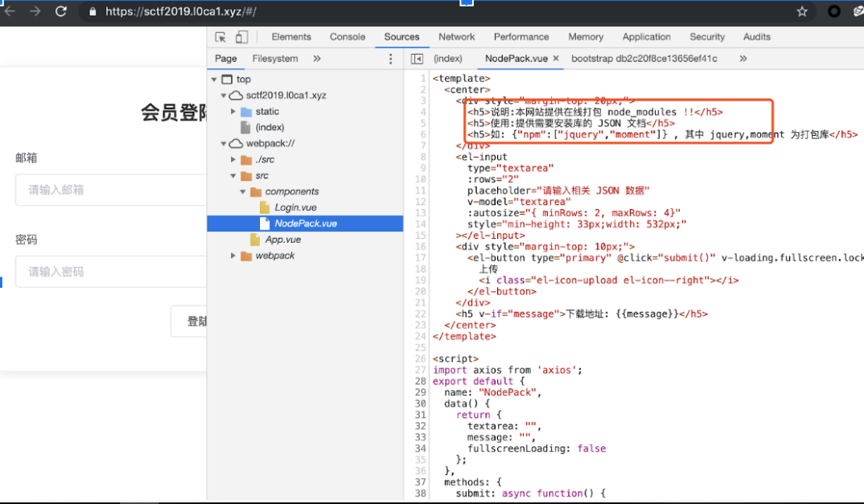Click the webpack:// cloud icon
The width and height of the screenshot is (864, 504).
click(236, 143)
